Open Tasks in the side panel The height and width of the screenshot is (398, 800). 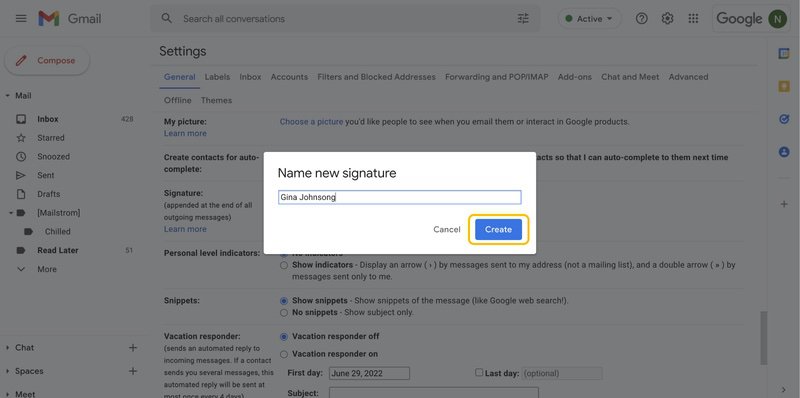[x=784, y=119]
